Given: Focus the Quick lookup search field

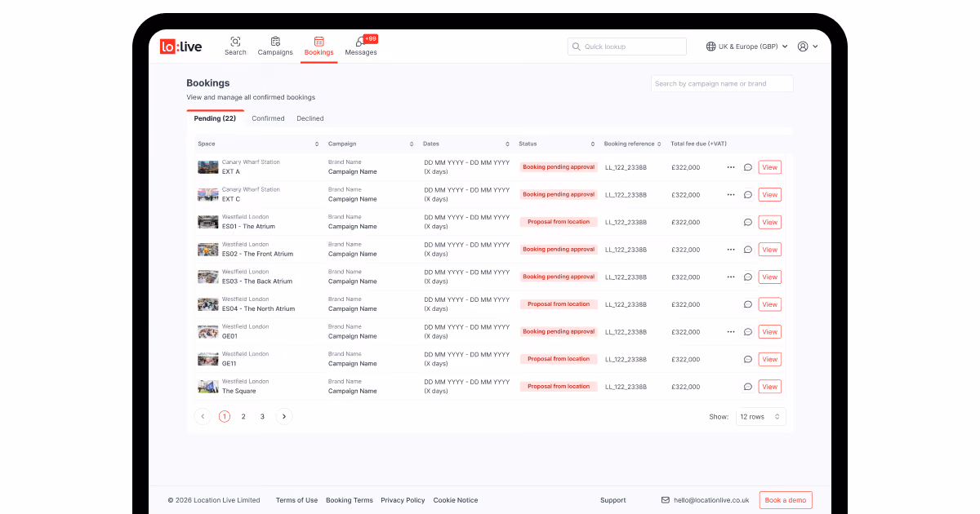Looking at the screenshot, I should (627, 47).
